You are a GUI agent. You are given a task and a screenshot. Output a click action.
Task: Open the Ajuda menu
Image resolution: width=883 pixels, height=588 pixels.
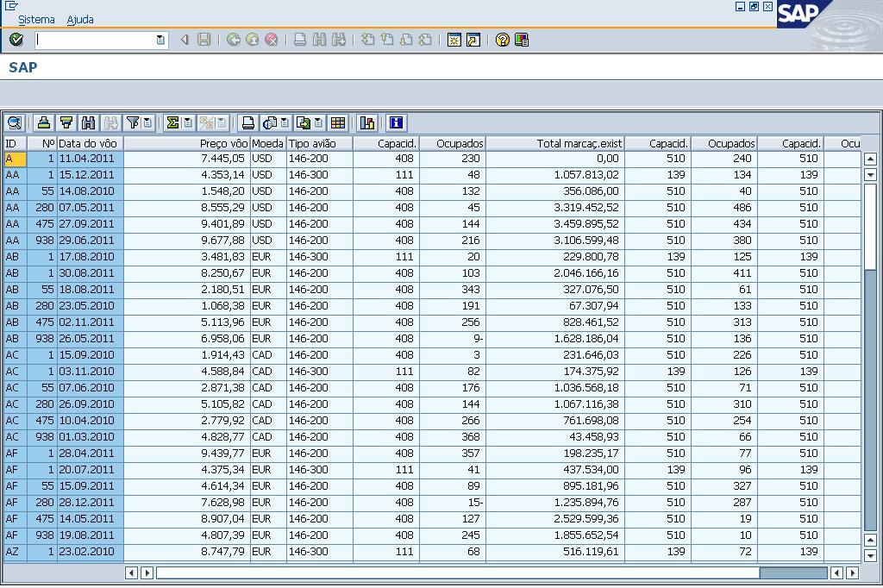(x=80, y=19)
